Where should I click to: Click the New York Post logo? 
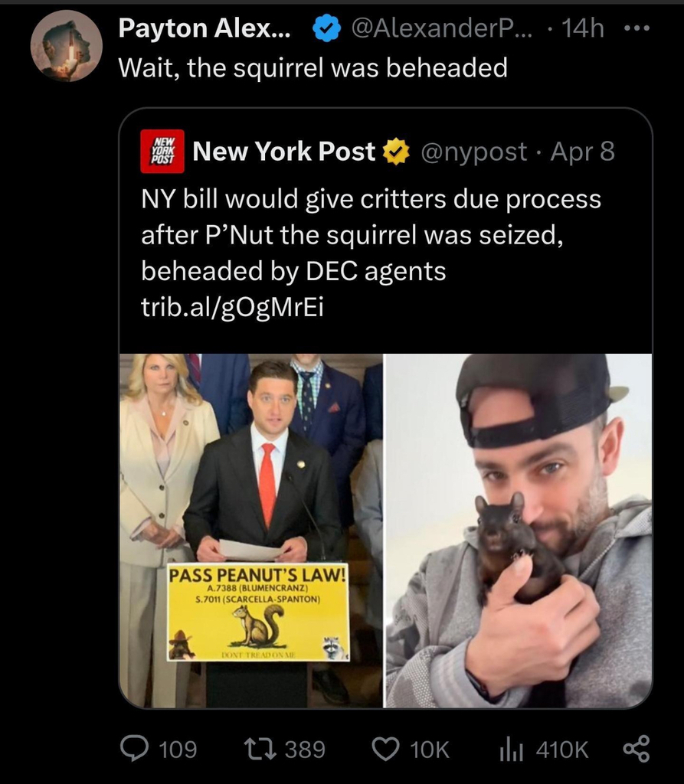click(x=162, y=151)
